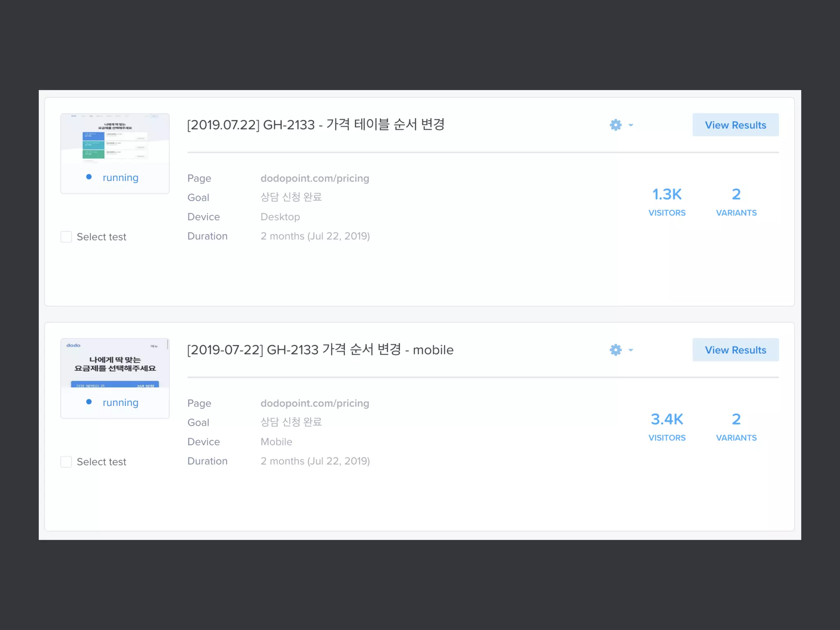Click the 3.4K visitors count
This screenshot has height=630, width=840.
click(x=667, y=419)
